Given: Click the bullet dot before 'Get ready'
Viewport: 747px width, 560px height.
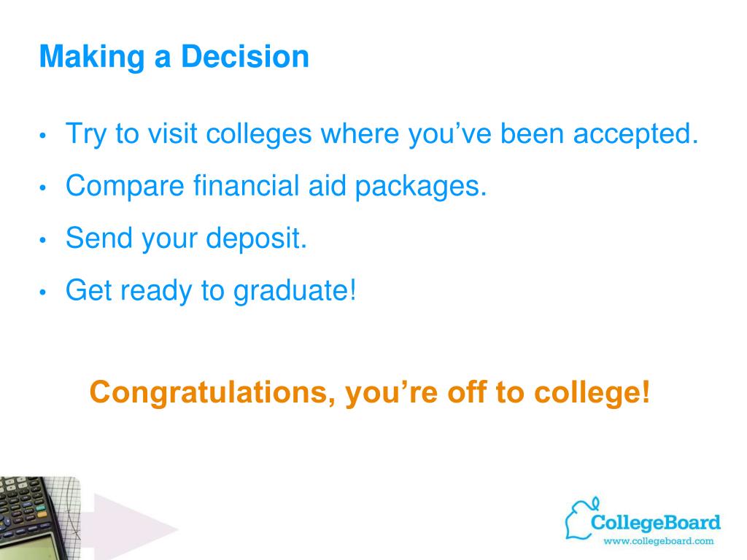Looking at the screenshot, I should point(43,292).
